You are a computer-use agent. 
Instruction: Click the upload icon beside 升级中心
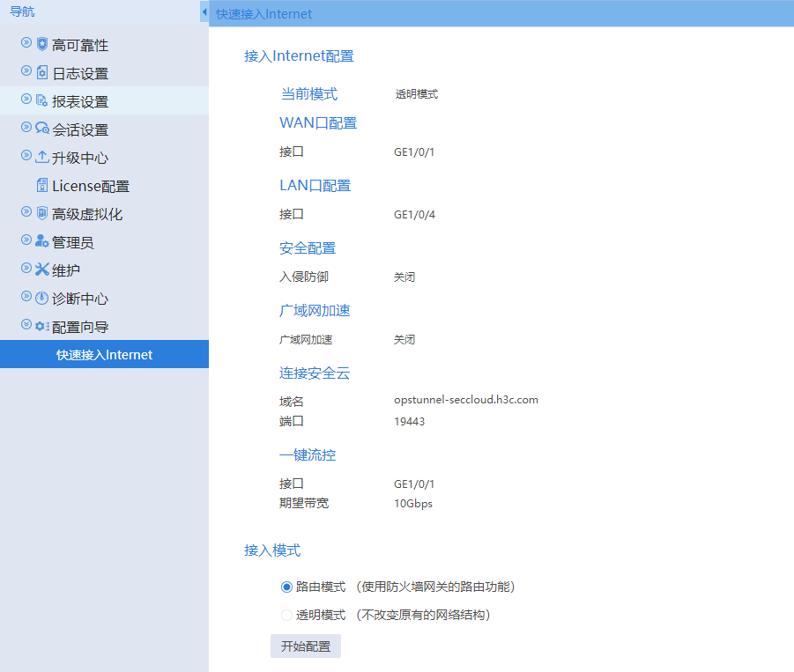tap(42, 157)
